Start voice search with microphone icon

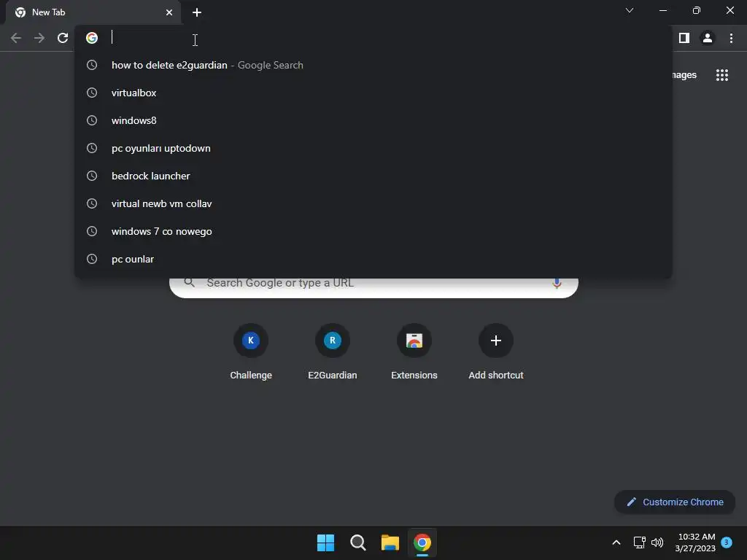(557, 284)
